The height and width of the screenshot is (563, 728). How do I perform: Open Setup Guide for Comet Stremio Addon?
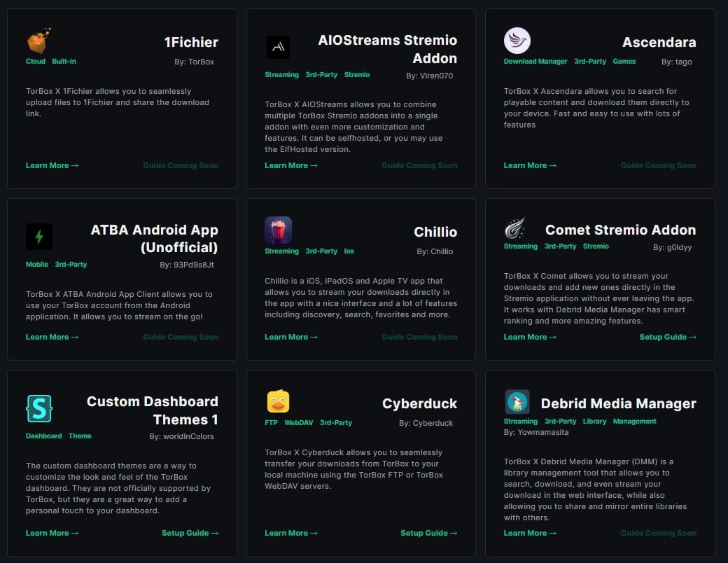point(667,337)
